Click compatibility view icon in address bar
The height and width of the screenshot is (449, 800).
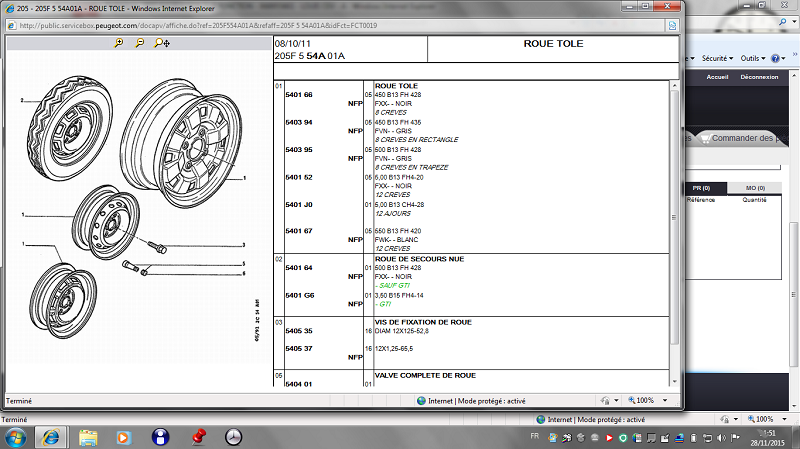tap(672, 25)
